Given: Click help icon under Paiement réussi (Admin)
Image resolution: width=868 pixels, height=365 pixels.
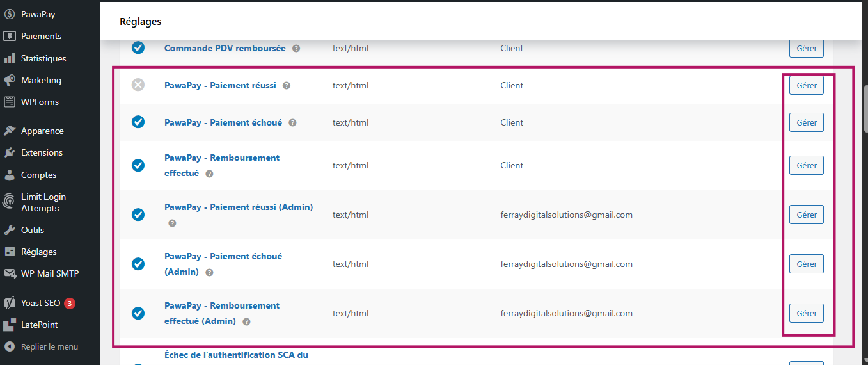Looking at the screenshot, I should [172, 223].
